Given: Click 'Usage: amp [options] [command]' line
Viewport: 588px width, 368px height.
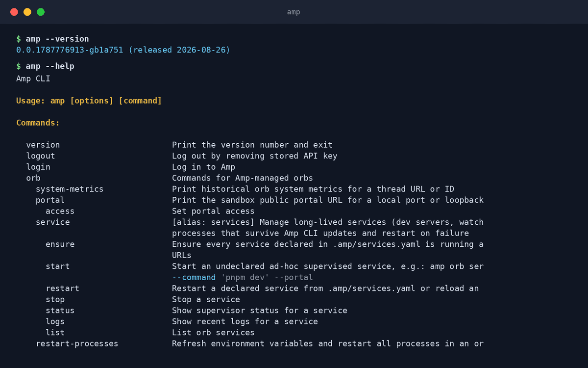Looking at the screenshot, I should click(89, 101).
